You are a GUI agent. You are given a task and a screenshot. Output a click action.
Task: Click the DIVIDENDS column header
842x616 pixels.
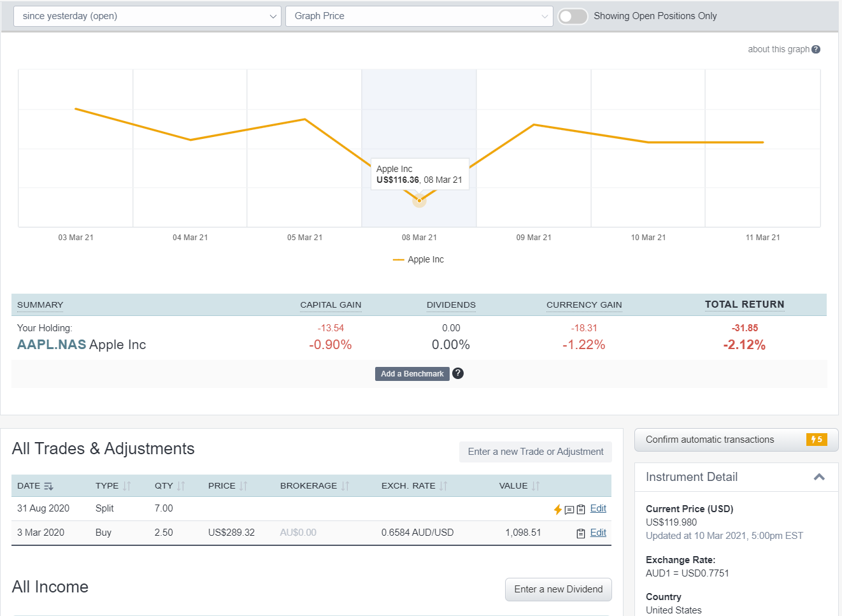click(x=451, y=305)
